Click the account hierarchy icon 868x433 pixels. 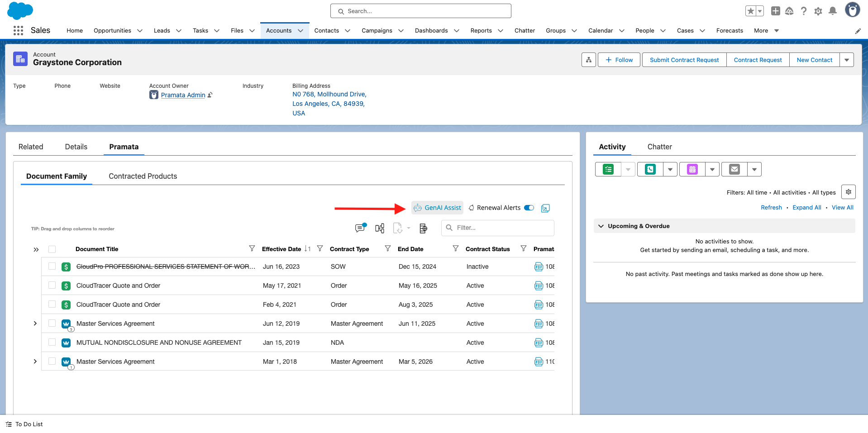pyautogui.click(x=589, y=60)
